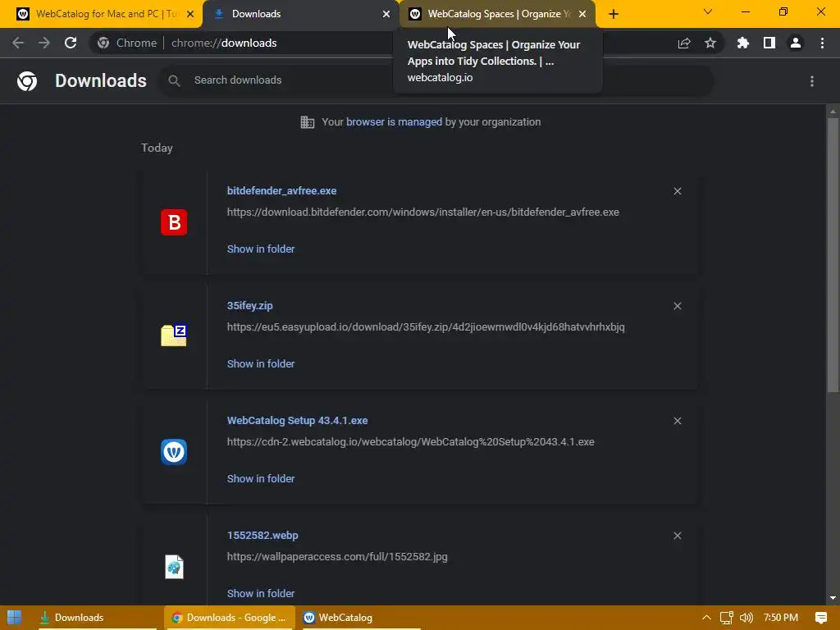Click the scrollbar up arrow
This screenshot has height=630, width=840.
[833, 112]
